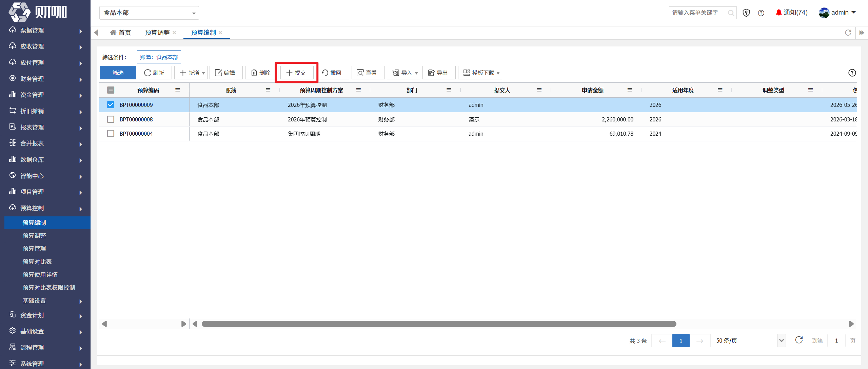
Task: Open the 预算编码 column menu icon
Action: click(177, 90)
